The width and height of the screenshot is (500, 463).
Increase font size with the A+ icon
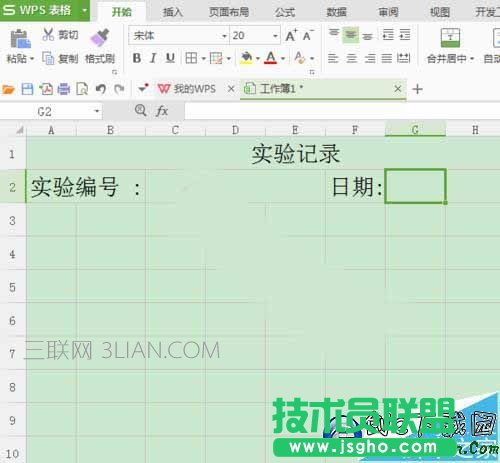pos(291,35)
